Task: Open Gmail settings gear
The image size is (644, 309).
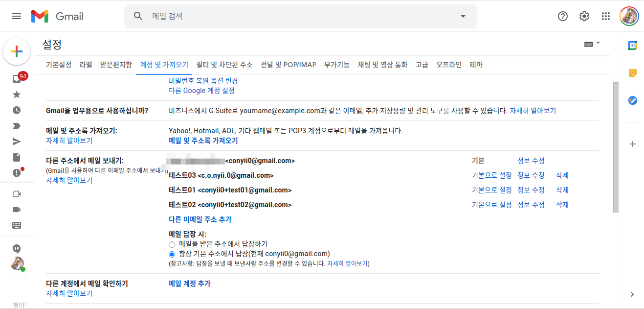Action: (x=584, y=16)
